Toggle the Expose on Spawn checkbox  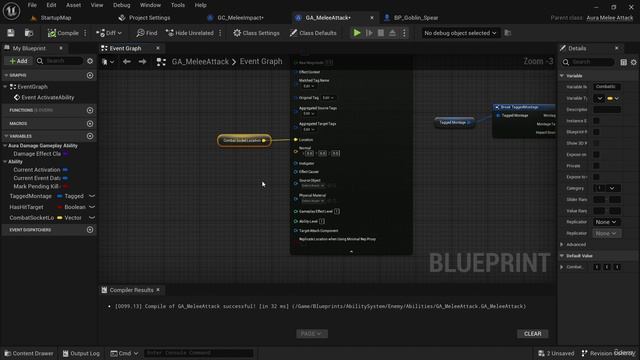click(596, 155)
